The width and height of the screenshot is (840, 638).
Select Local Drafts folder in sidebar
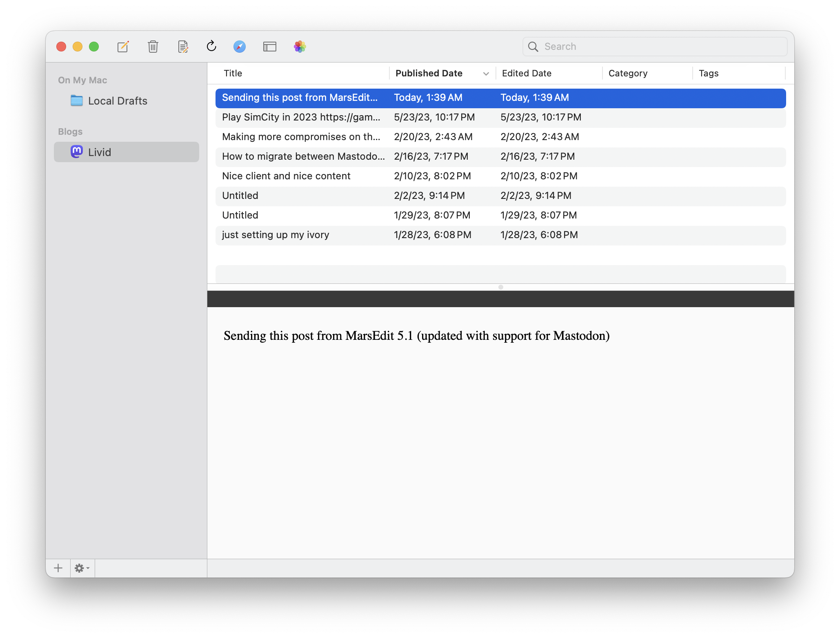click(x=118, y=101)
